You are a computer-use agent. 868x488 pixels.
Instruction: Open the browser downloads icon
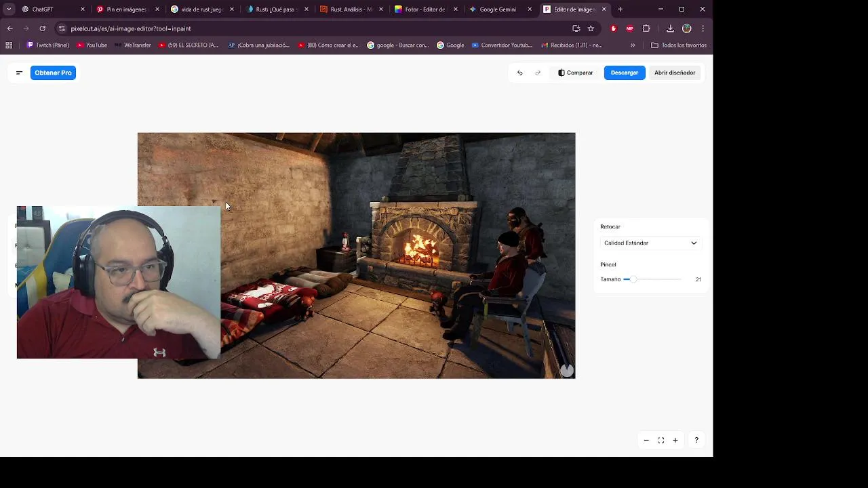pyautogui.click(x=670, y=28)
